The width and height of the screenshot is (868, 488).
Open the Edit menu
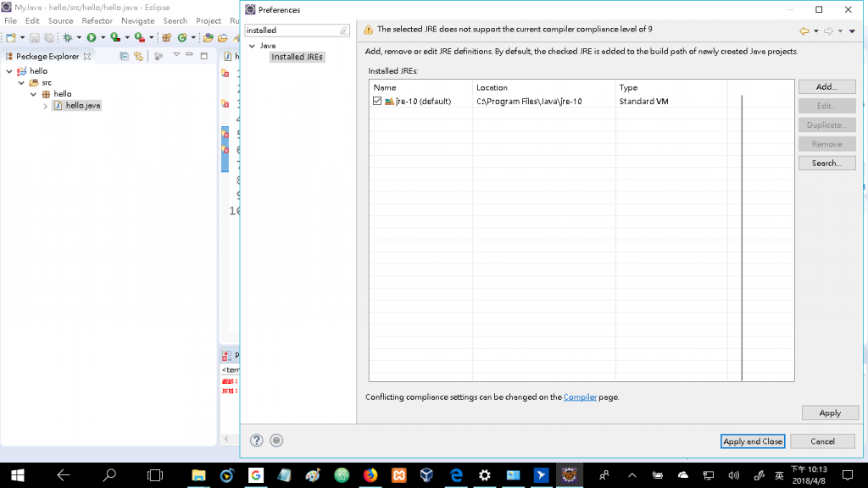[x=32, y=20]
